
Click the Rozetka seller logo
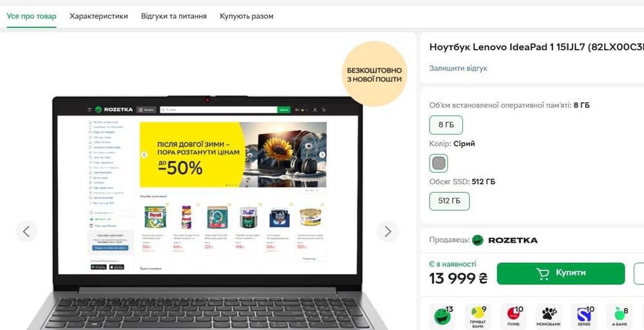coord(505,240)
